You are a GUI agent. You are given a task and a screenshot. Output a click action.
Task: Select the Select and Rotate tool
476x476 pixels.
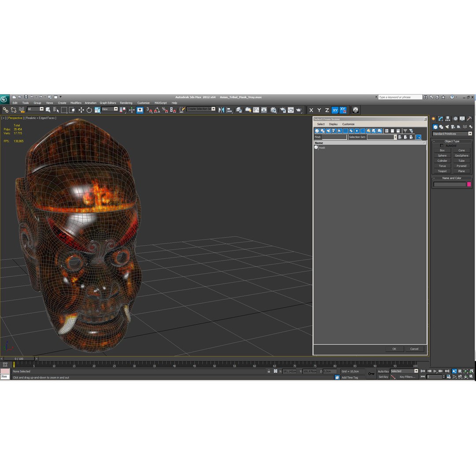pyautogui.click(x=89, y=110)
